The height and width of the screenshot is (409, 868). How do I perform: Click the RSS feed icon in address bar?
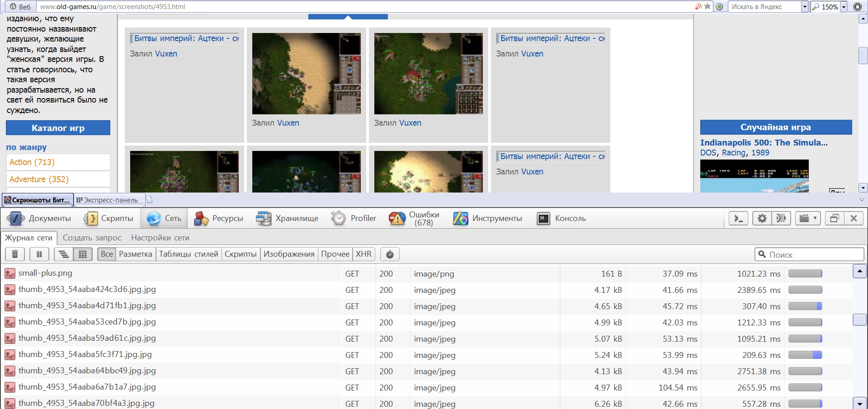[x=698, y=7]
